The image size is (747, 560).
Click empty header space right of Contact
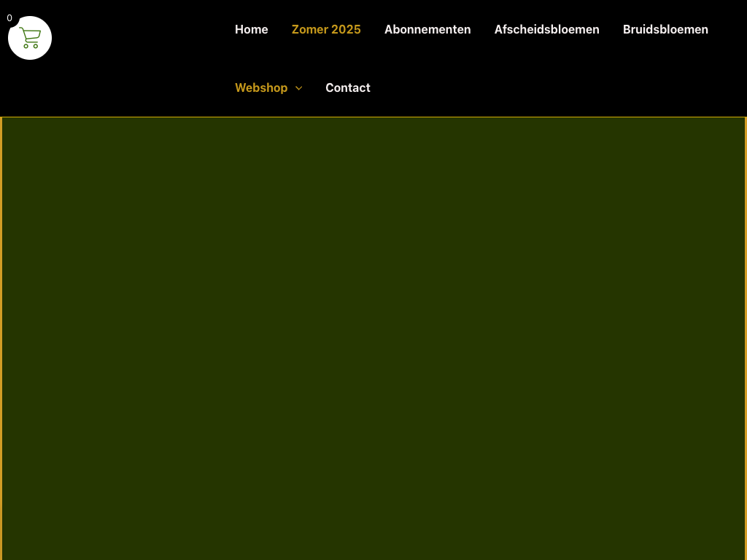coord(554,87)
